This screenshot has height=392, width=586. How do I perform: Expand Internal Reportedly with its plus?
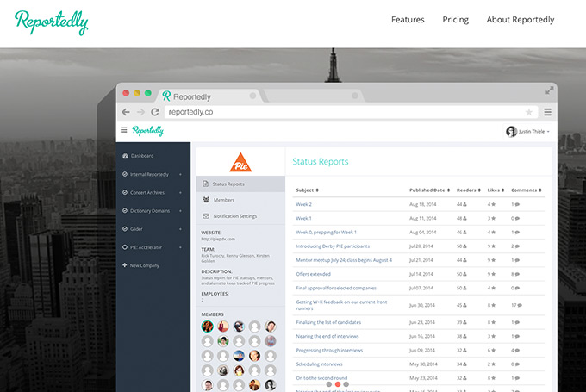tap(180, 174)
